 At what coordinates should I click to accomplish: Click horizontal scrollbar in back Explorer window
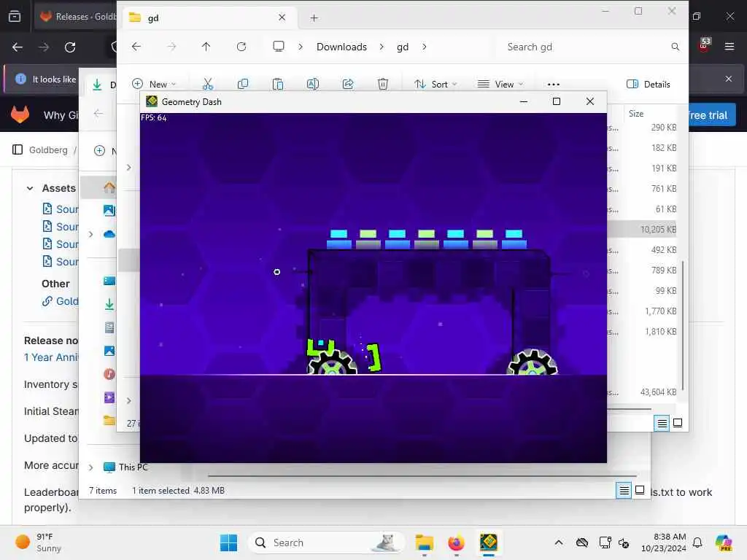click(x=422, y=475)
